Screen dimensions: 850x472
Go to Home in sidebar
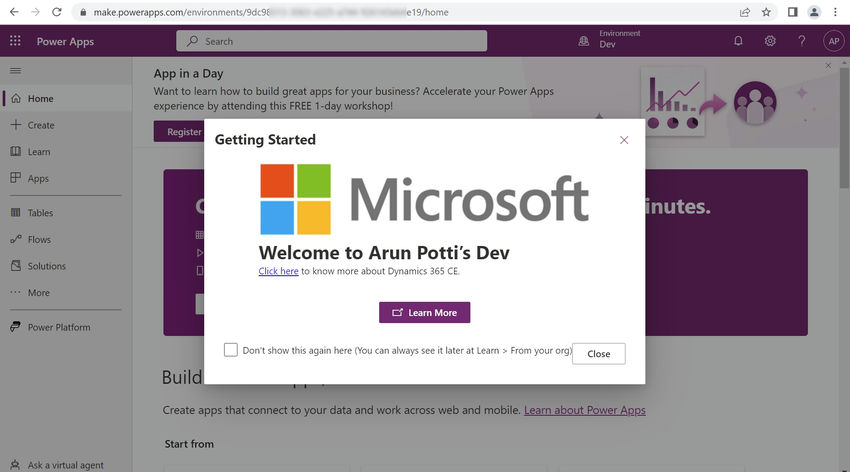coord(66,99)
